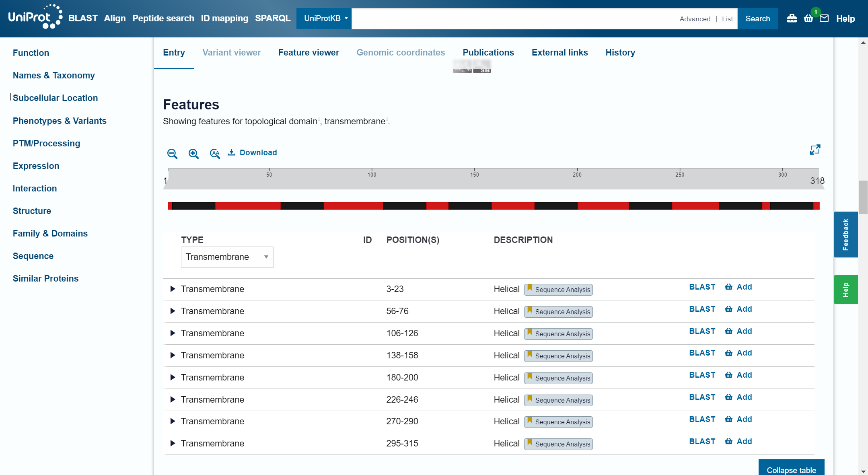
Task: Run BLAST for transmembrane 180-200
Action: 702,375
